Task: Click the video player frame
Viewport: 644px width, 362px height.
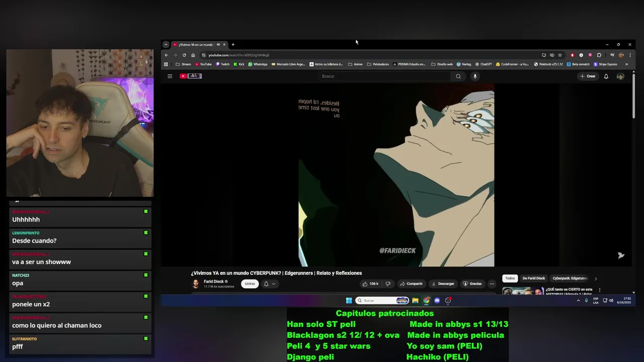Action: point(396,175)
